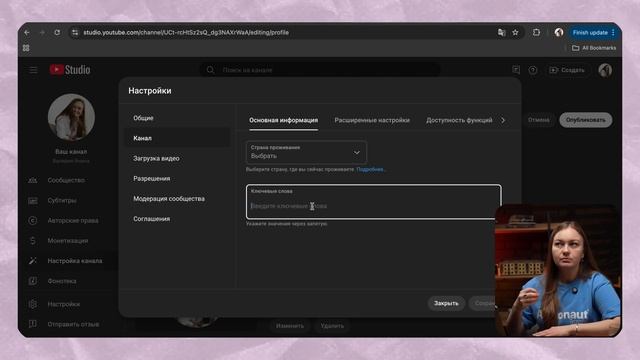Click the Finish update button

click(590, 32)
